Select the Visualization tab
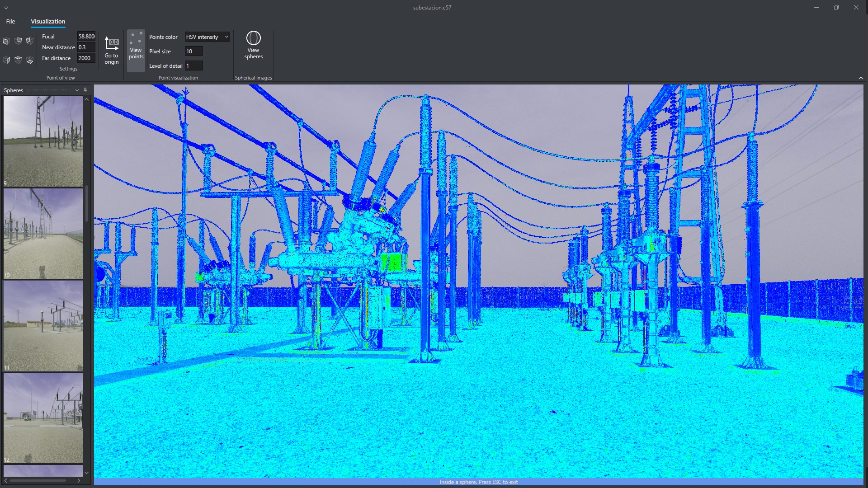Viewport: 868px width, 488px height. (x=48, y=21)
